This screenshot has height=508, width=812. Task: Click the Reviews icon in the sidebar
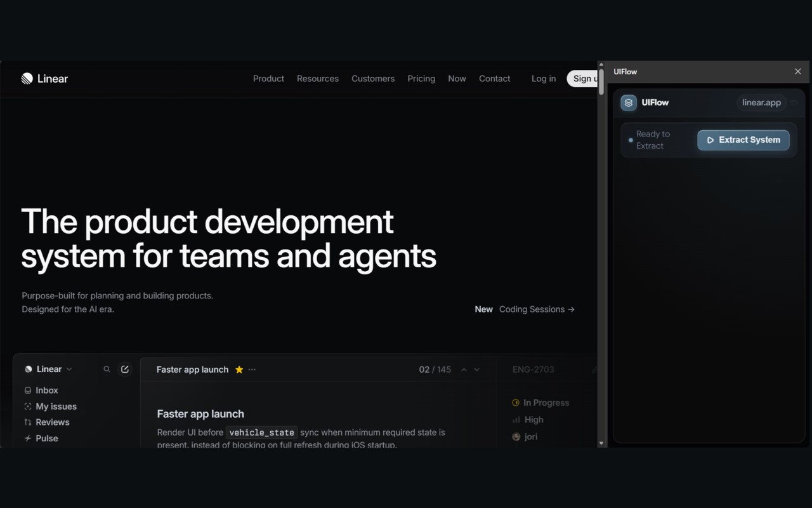pos(28,422)
